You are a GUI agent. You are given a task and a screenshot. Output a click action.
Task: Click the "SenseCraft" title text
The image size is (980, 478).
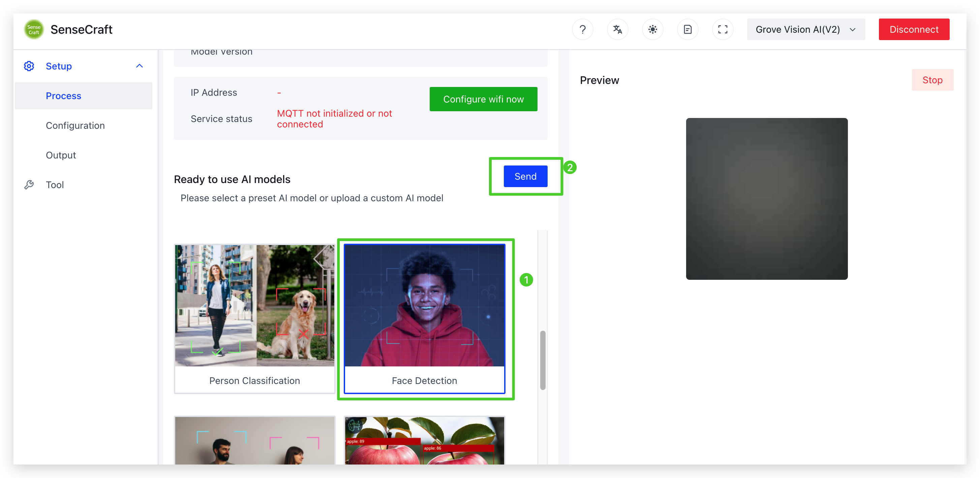[x=81, y=29]
